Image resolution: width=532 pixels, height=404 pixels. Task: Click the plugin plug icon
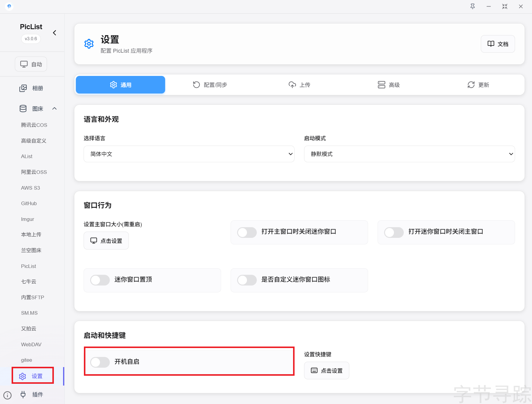pyautogui.click(x=23, y=394)
